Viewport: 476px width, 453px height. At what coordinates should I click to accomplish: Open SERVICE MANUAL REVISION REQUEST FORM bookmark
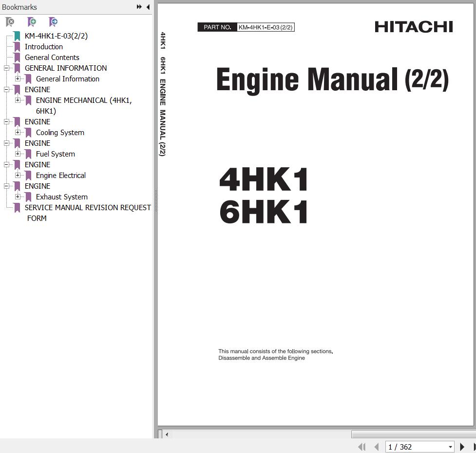point(88,213)
